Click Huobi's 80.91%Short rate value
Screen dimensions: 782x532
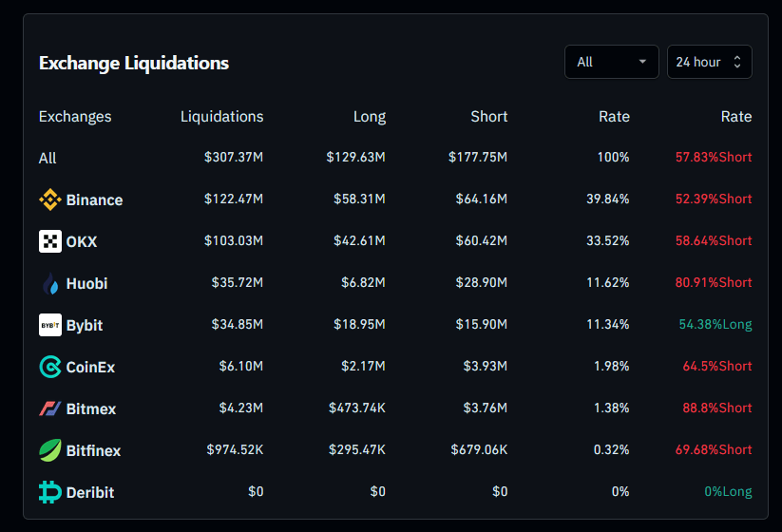pos(713,282)
